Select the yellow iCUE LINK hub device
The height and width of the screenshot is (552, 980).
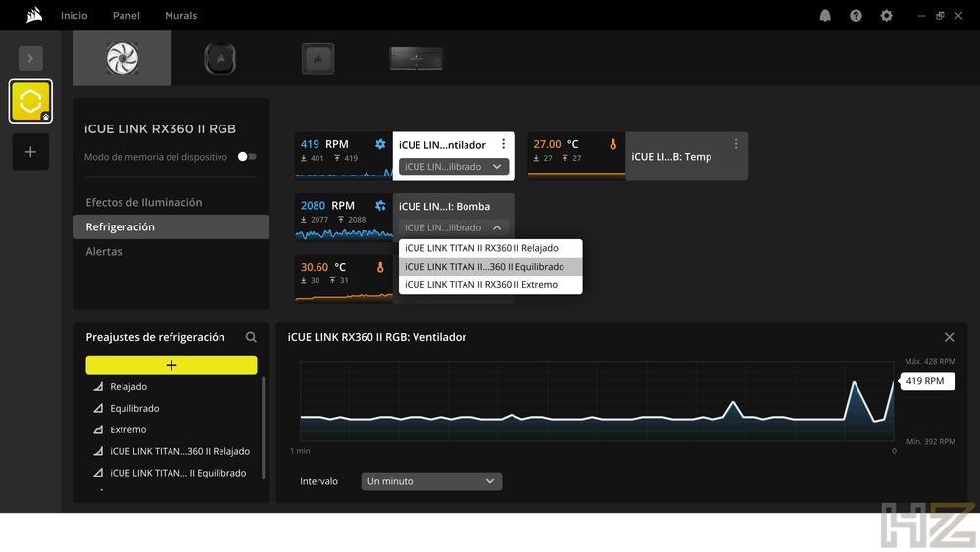click(30, 101)
